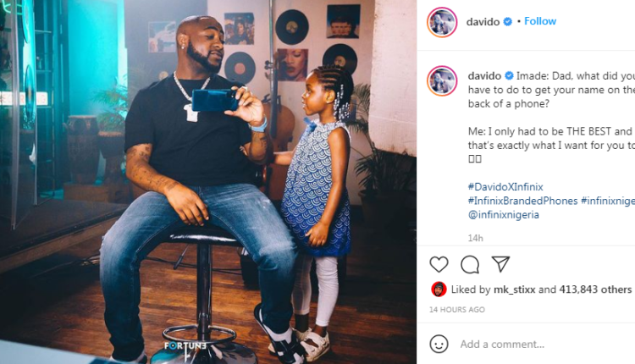Open comments via speech bubble icon
The width and height of the screenshot is (635, 364).
(x=470, y=264)
